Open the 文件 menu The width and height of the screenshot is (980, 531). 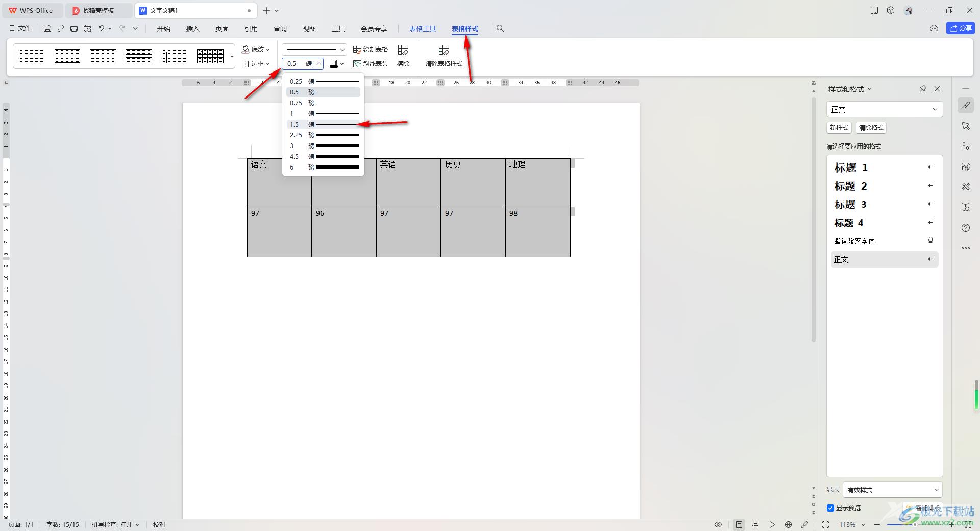click(20, 29)
